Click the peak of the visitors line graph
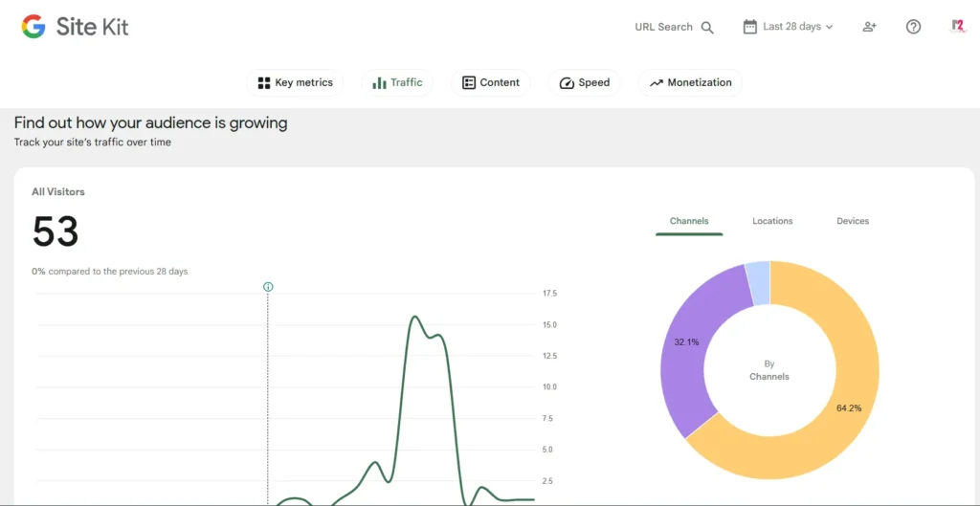 click(415, 317)
